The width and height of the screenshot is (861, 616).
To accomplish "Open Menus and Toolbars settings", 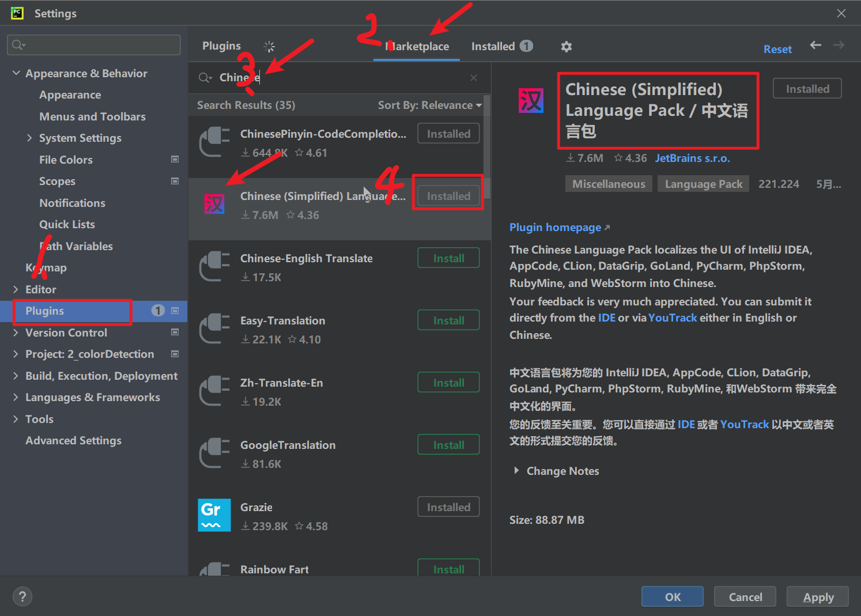I will click(92, 116).
